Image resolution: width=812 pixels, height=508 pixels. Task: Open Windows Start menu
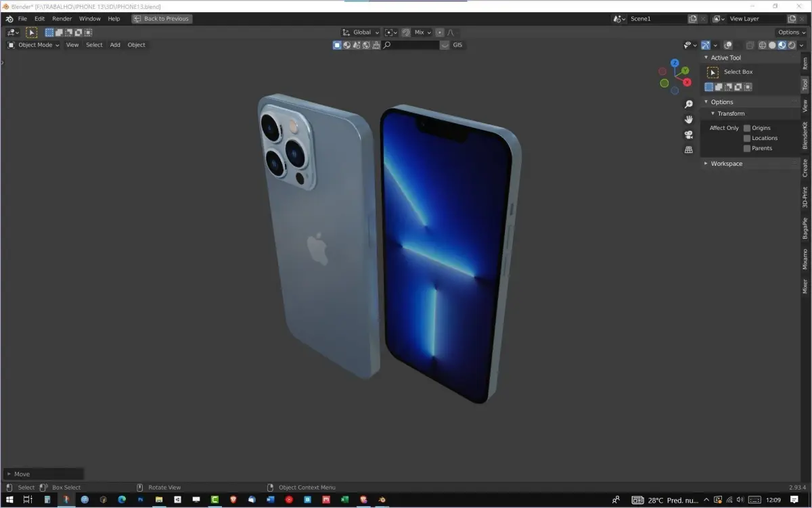point(9,500)
